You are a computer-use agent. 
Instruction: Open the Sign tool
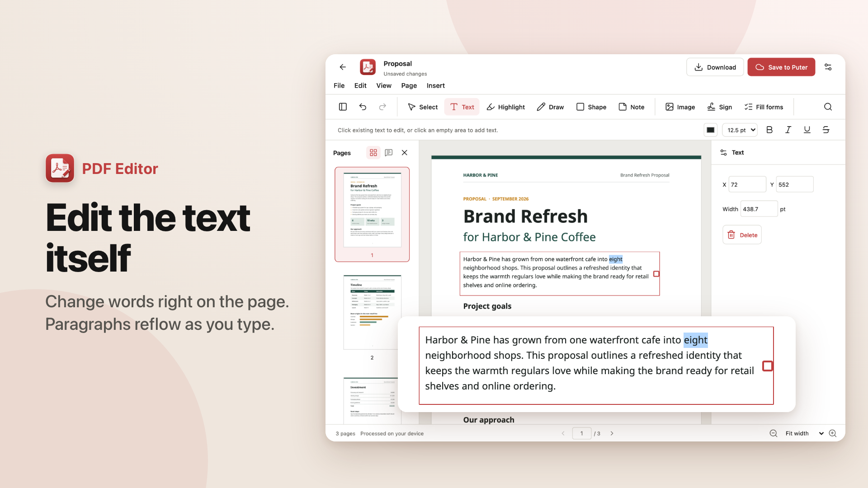click(x=720, y=107)
